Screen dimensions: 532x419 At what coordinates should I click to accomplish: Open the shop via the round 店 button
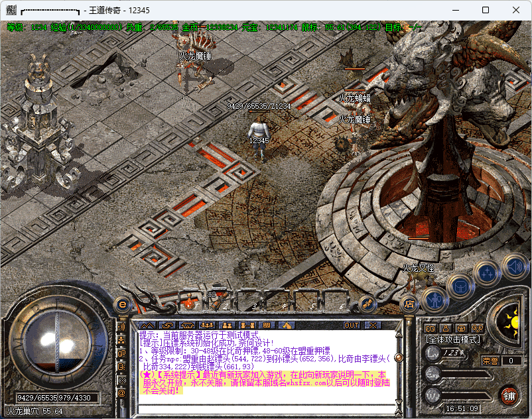point(409,304)
